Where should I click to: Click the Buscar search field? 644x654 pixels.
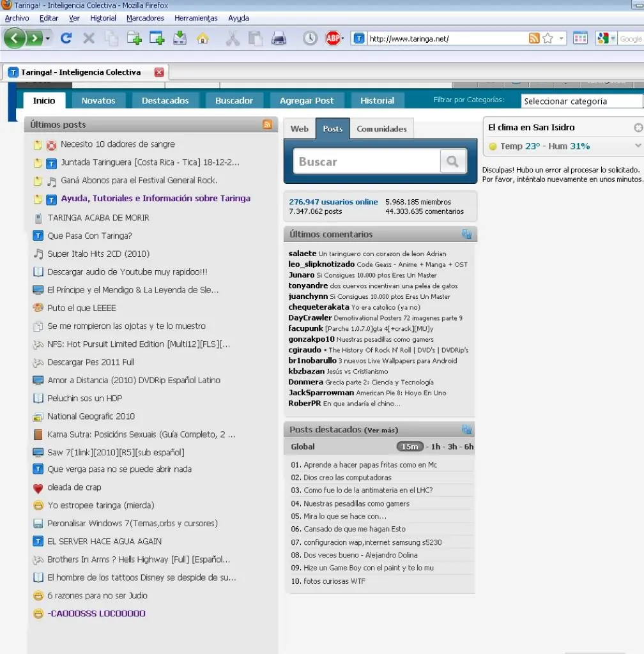(366, 162)
